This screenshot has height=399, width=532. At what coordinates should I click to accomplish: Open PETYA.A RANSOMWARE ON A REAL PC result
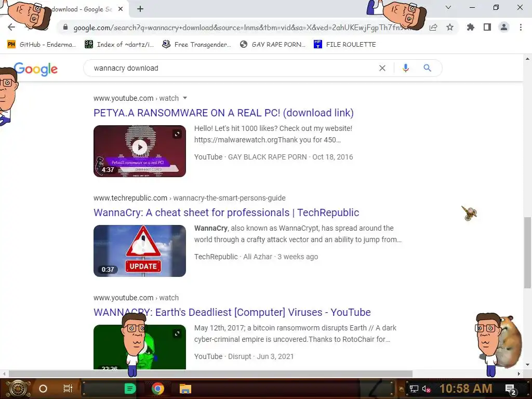point(223,113)
